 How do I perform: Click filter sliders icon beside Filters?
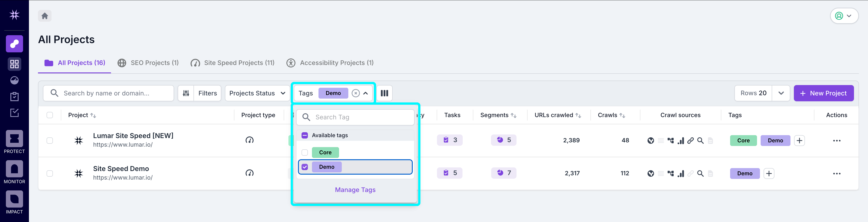(186, 93)
